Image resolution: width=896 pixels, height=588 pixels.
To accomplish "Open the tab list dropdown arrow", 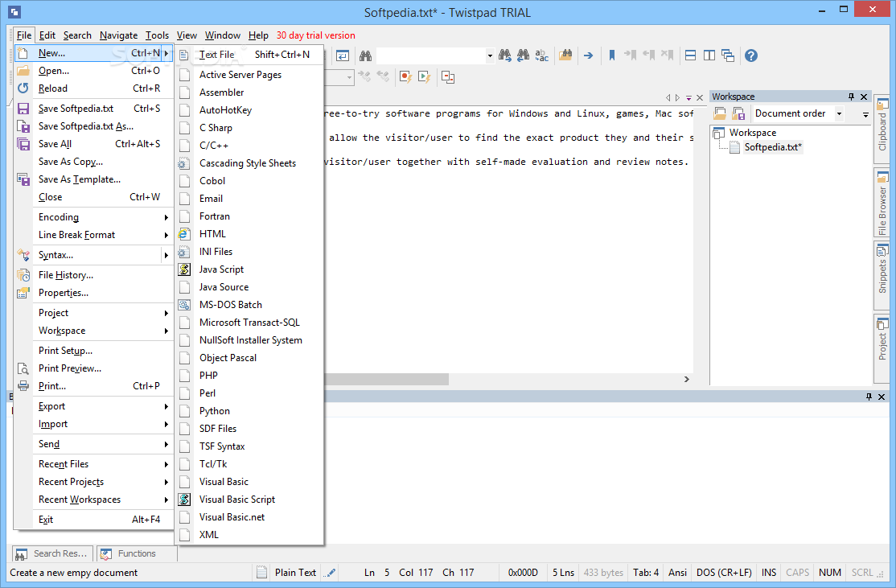I will (x=688, y=97).
